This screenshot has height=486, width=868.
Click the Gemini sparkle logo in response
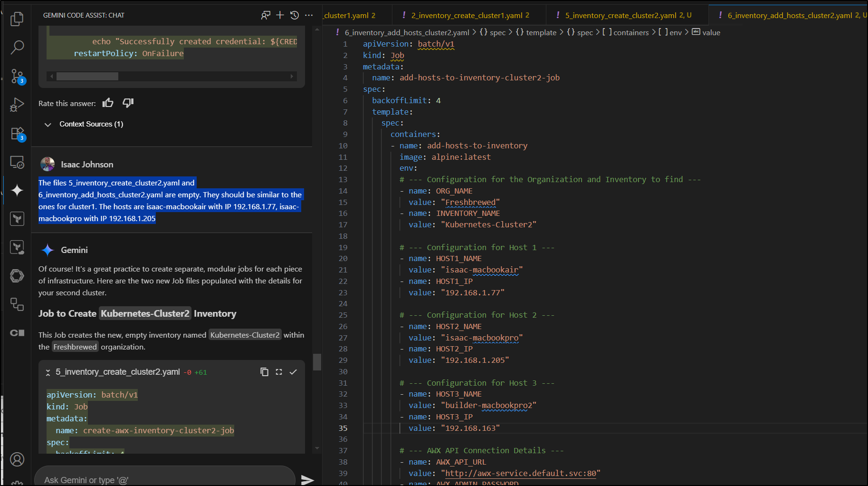(x=48, y=250)
